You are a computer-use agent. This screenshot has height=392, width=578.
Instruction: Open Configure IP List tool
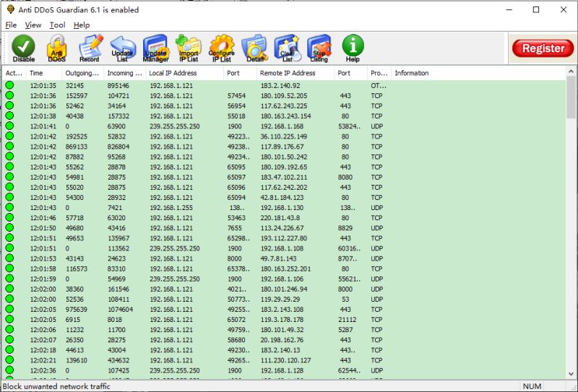pos(222,48)
